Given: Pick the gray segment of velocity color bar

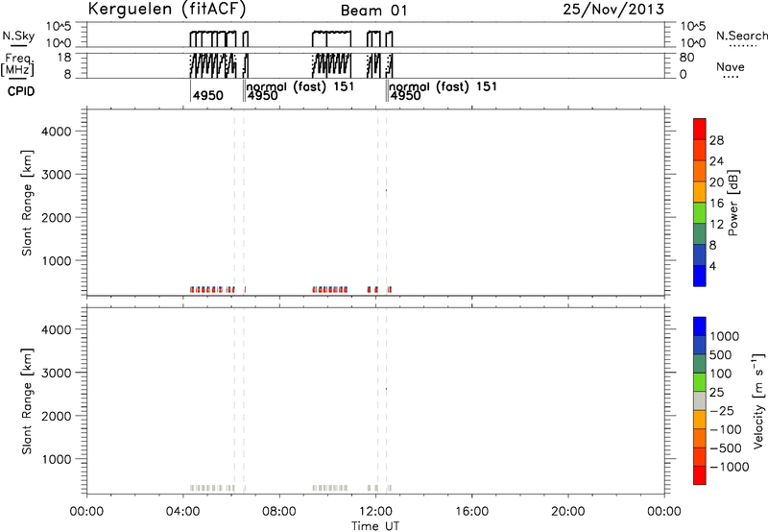Looking at the screenshot, I should [700, 400].
